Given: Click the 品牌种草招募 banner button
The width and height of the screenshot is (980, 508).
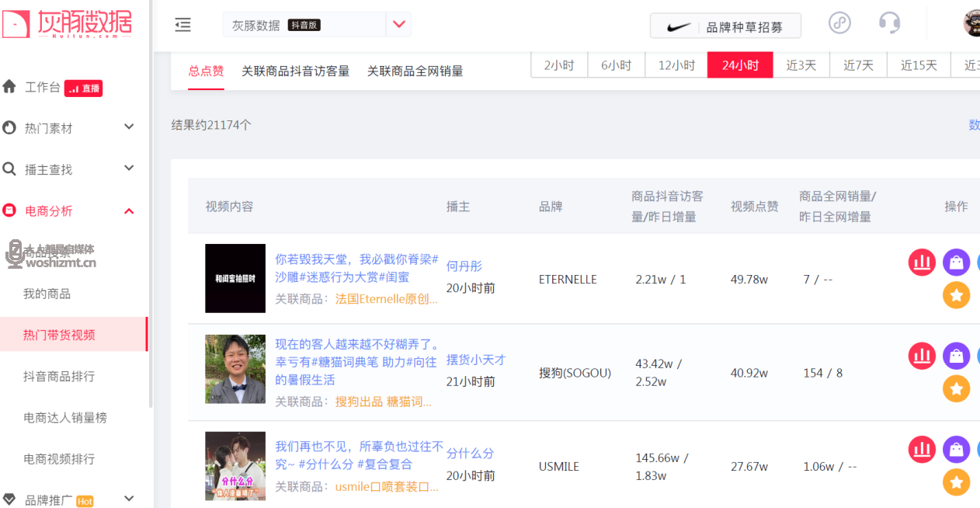Looking at the screenshot, I should (725, 26).
